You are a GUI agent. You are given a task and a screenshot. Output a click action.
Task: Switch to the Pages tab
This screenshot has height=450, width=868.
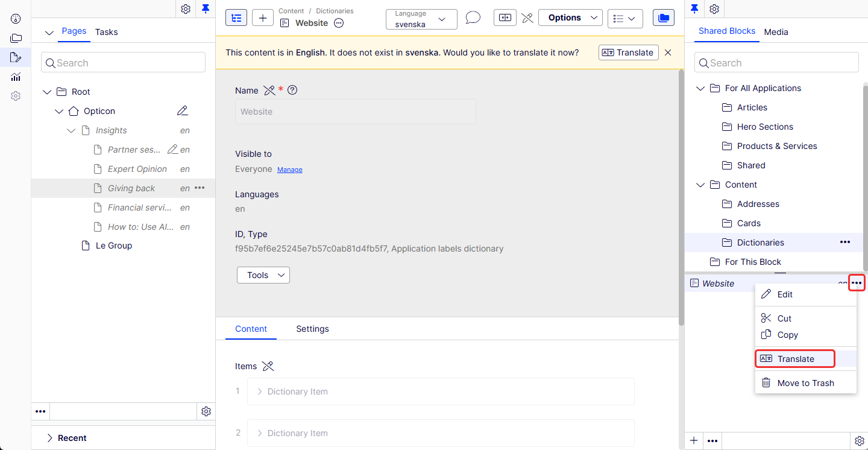tap(74, 31)
